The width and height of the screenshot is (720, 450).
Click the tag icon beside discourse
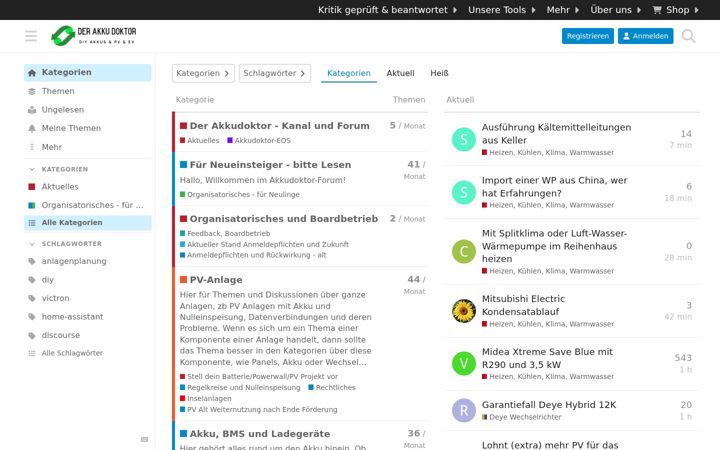click(x=32, y=335)
